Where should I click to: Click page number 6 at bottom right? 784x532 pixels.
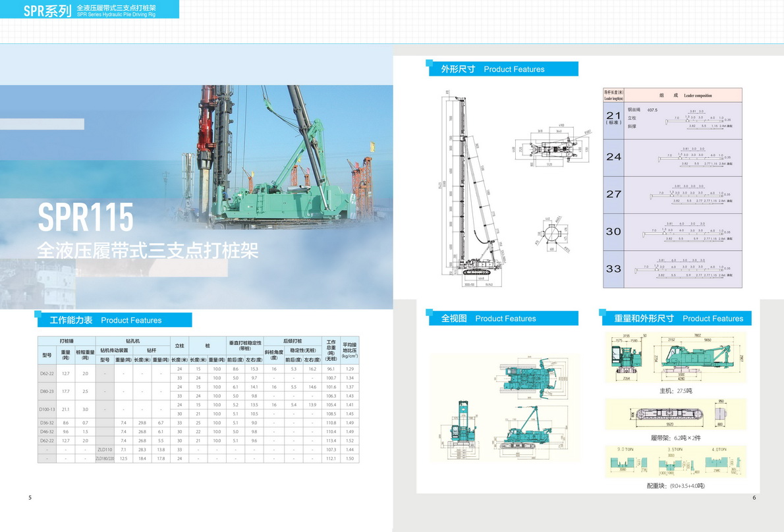pyautogui.click(x=754, y=498)
